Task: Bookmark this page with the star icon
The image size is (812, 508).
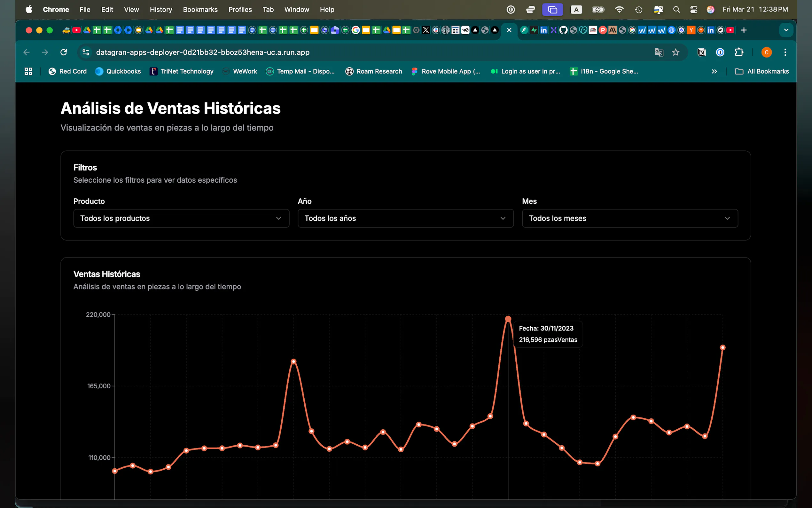Action: (675, 52)
